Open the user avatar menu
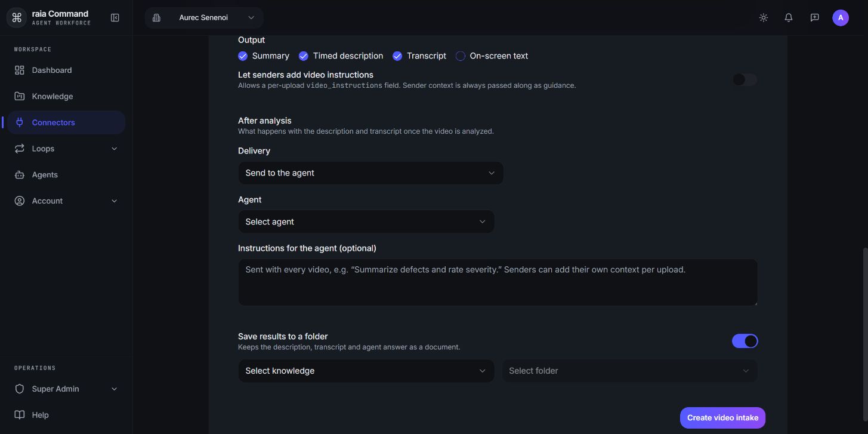This screenshot has height=434, width=868. (x=841, y=18)
